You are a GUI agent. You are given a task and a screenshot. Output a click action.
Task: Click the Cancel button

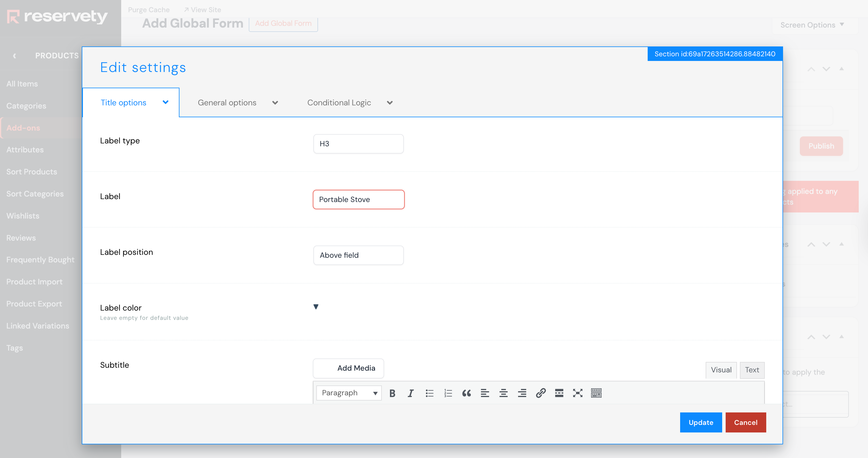click(x=745, y=423)
